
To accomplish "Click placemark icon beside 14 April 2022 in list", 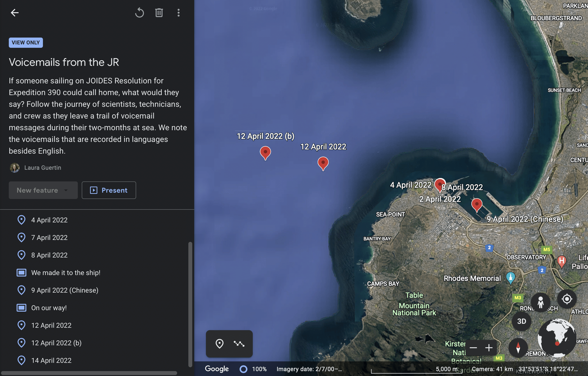I will [x=21, y=361].
